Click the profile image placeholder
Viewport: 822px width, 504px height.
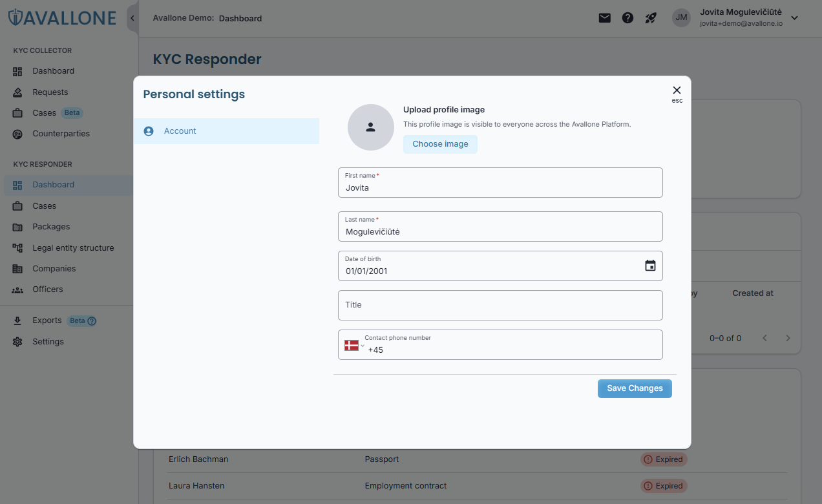tap(371, 127)
